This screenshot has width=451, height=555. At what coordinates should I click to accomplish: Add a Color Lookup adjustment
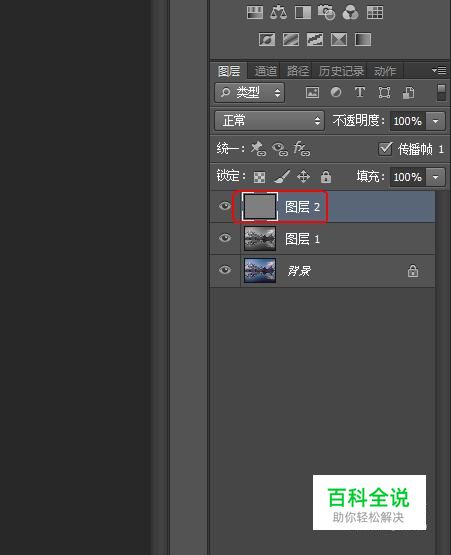click(x=375, y=12)
